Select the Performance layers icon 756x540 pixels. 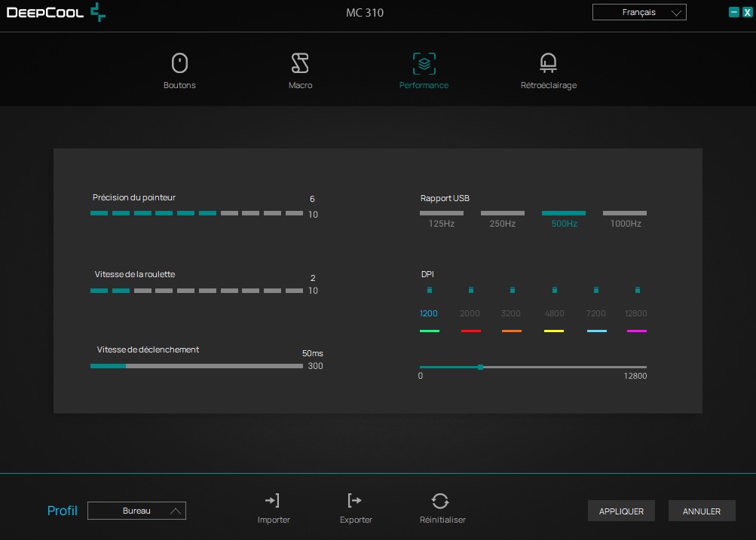pyautogui.click(x=424, y=63)
